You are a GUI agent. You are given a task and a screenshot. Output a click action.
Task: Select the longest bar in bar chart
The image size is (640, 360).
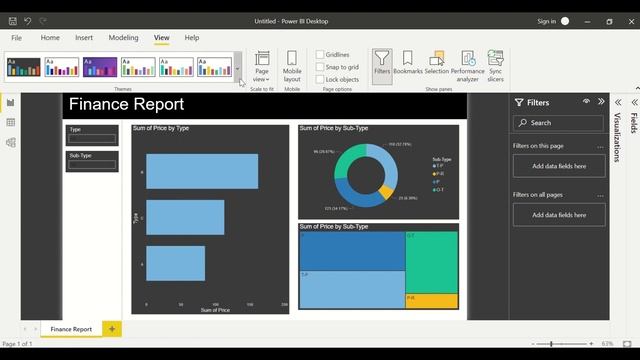coord(202,171)
